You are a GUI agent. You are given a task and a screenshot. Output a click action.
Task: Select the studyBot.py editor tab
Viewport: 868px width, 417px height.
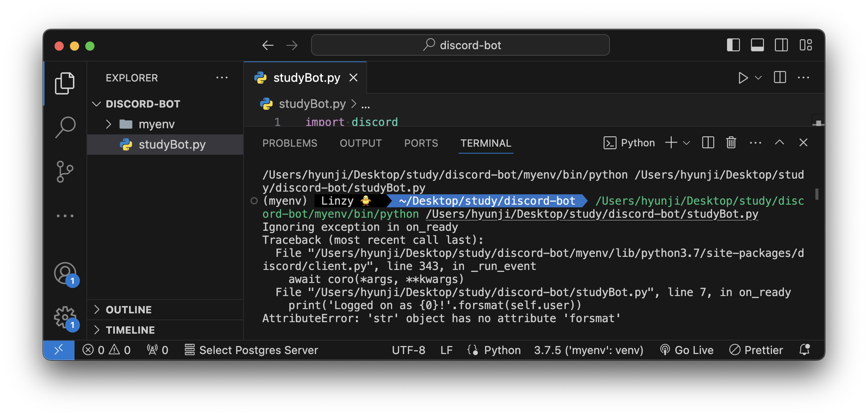point(305,78)
